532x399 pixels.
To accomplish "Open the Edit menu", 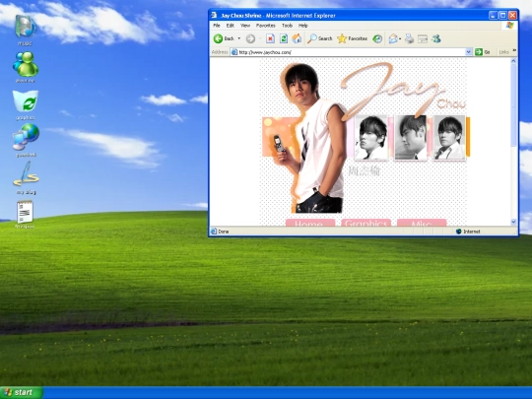I will coord(230,26).
